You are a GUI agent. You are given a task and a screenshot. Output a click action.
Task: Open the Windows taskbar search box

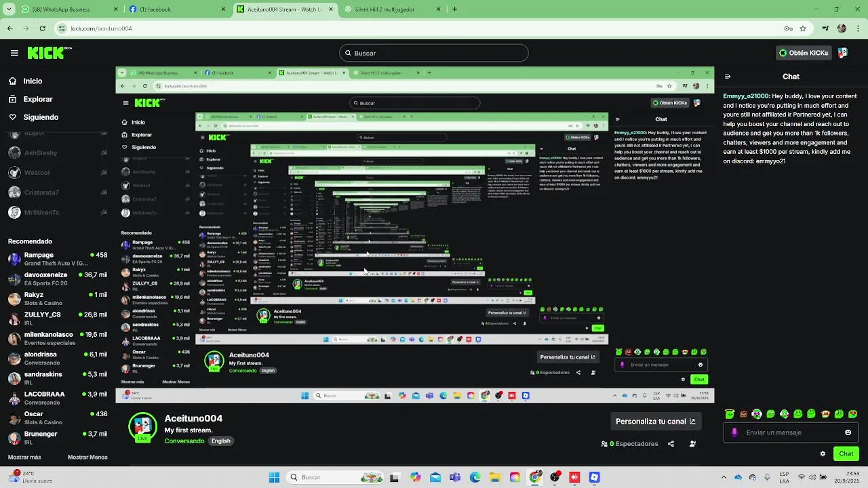(x=334, y=477)
